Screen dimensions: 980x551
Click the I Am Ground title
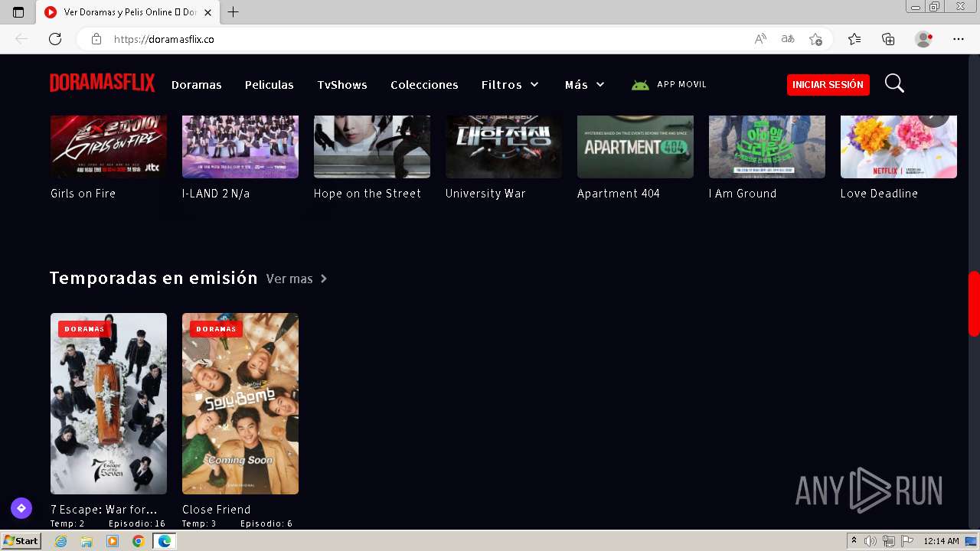coord(743,194)
